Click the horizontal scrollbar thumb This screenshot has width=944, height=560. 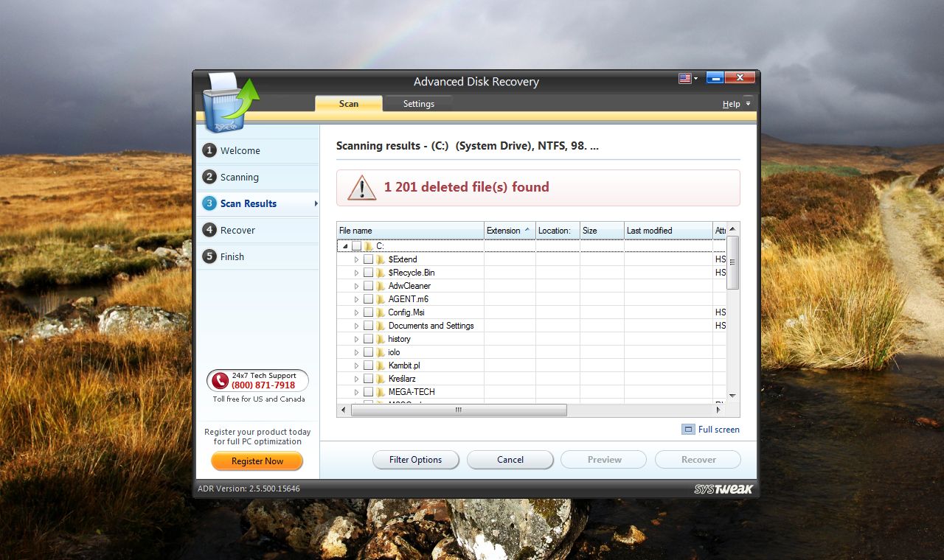pyautogui.click(x=459, y=410)
